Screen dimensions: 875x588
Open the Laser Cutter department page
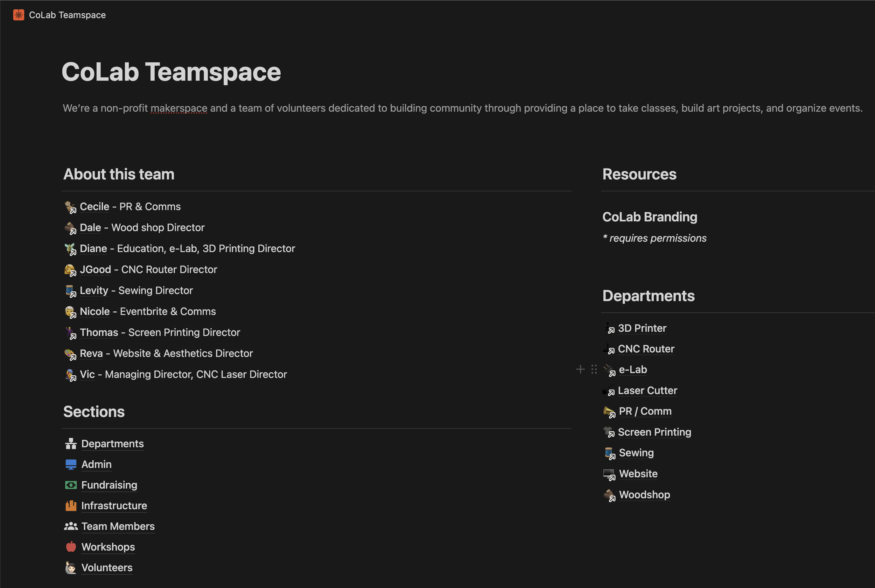(647, 390)
